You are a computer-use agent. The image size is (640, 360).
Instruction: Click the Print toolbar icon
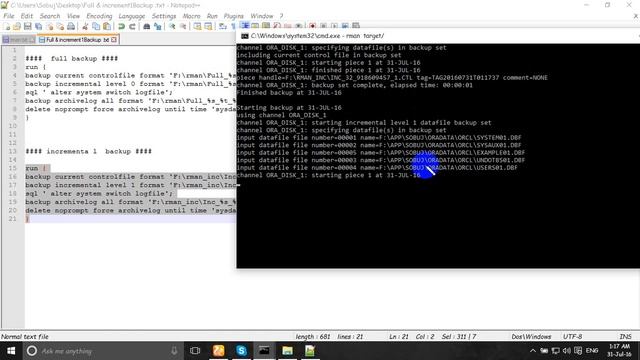coord(71,27)
